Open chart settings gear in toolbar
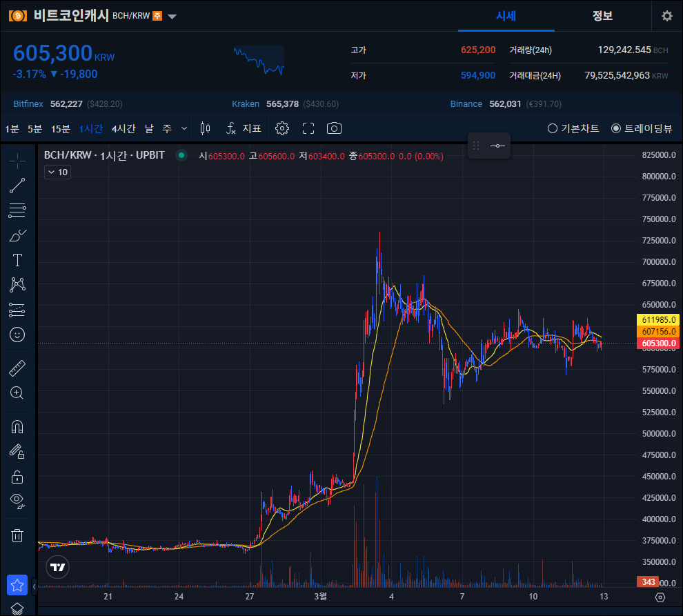Image resolution: width=683 pixels, height=616 pixels. tap(282, 128)
